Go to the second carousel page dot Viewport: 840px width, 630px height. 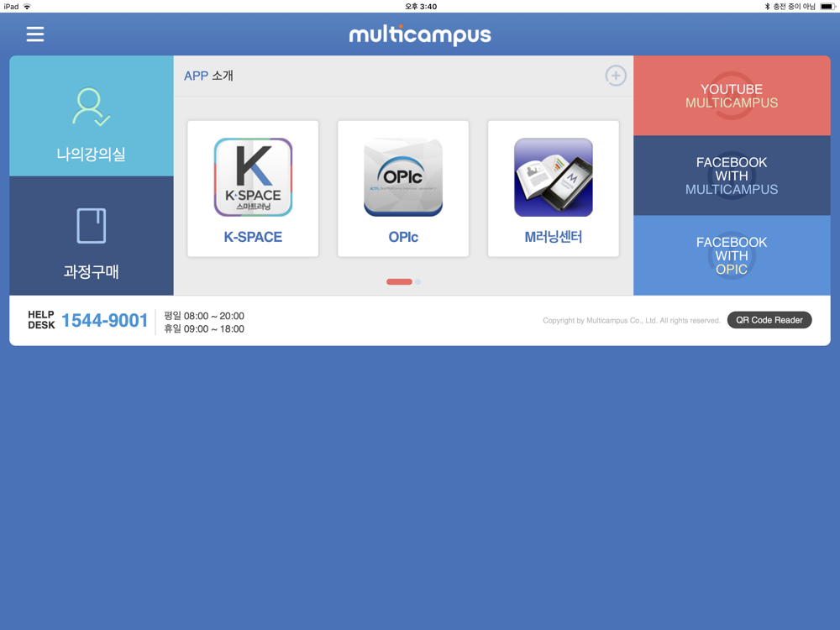[x=417, y=281]
